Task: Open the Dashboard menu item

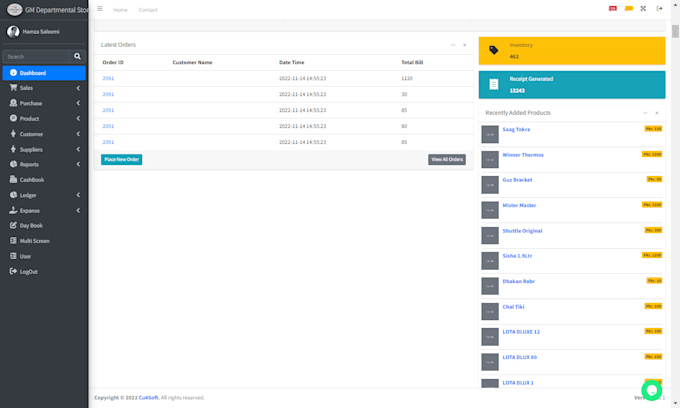Action: [x=44, y=73]
